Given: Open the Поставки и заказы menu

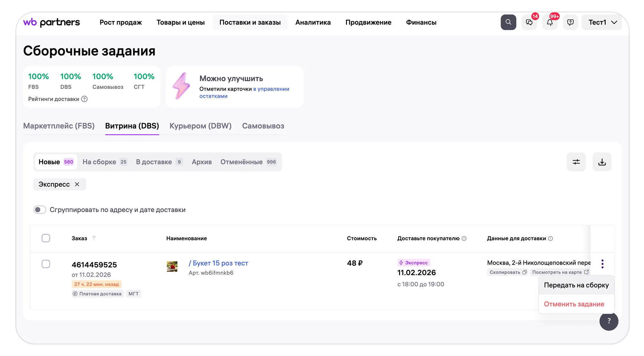Looking at the screenshot, I should tap(250, 22).
